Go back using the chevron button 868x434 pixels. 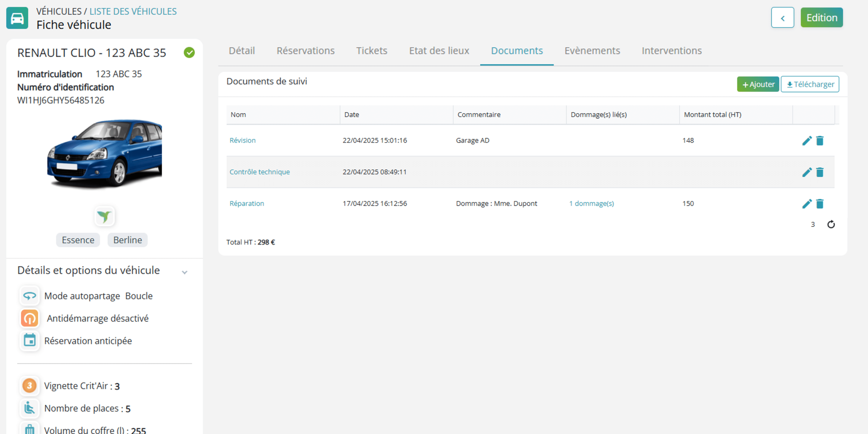[x=782, y=17]
